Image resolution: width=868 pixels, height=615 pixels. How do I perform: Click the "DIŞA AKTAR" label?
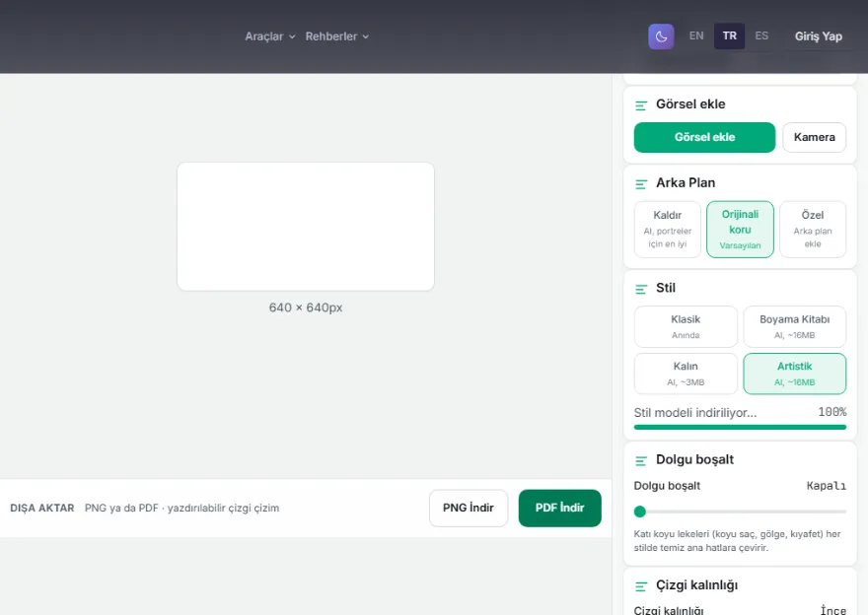click(42, 508)
